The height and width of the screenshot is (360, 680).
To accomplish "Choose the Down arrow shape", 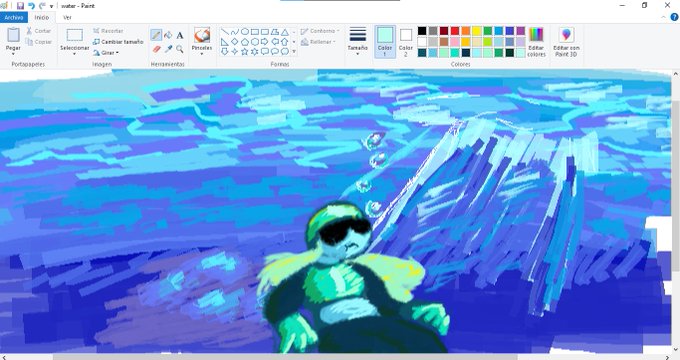I will coord(225,52).
